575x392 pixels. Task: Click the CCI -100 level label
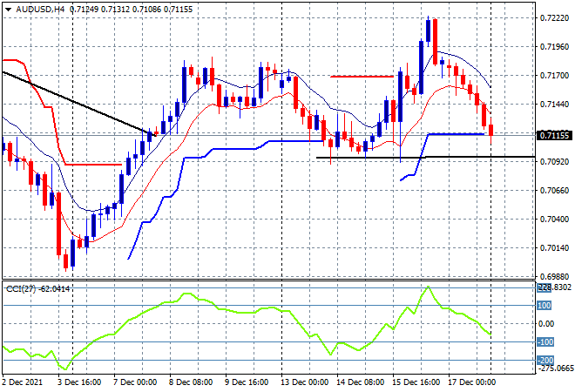pos(545,342)
